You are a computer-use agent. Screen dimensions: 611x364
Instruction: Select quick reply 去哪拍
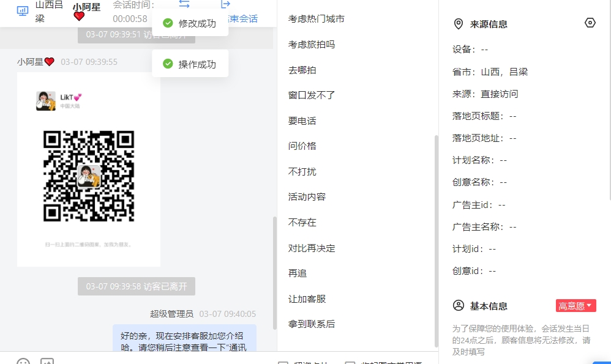pos(302,70)
